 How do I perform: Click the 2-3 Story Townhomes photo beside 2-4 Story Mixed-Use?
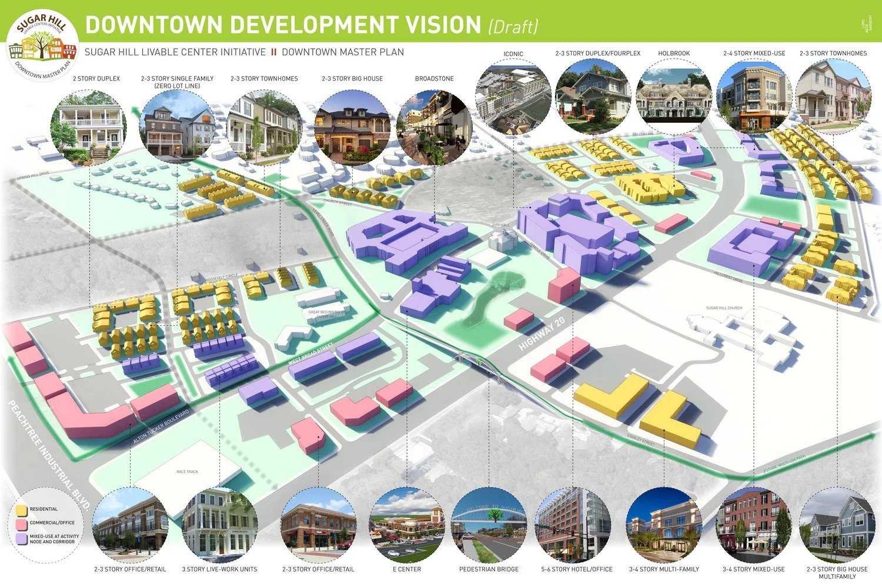[833, 98]
